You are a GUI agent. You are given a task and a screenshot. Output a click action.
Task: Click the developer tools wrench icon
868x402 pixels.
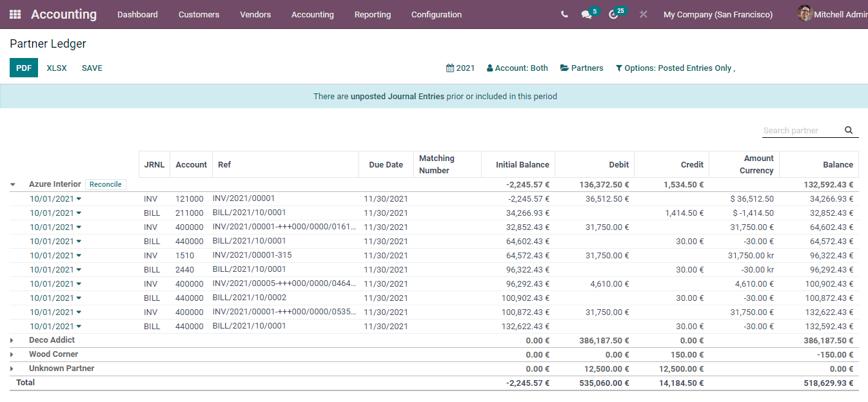click(643, 14)
